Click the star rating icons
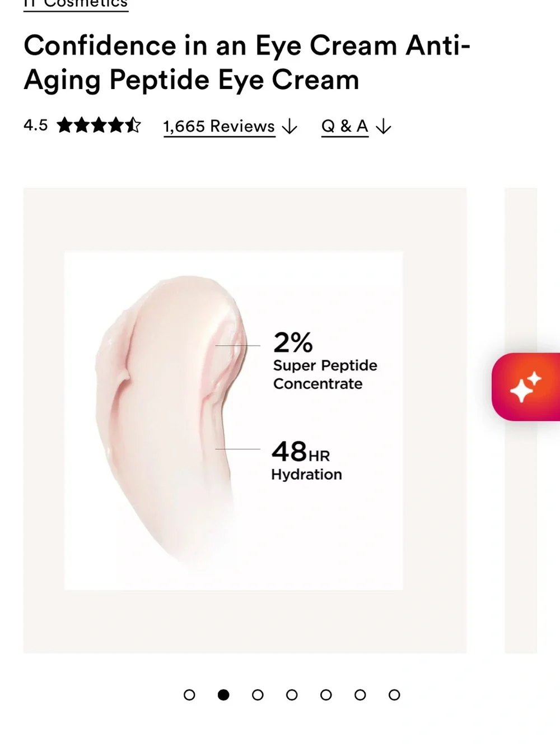The height and width of the screenshot is (747, 560). point(99,125)
